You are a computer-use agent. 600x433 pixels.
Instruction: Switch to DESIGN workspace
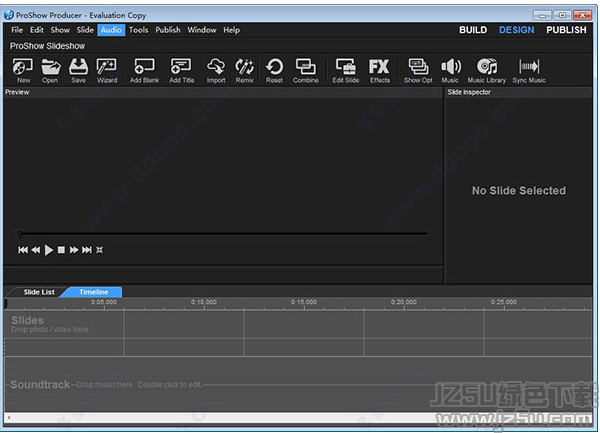coord(516,30)
